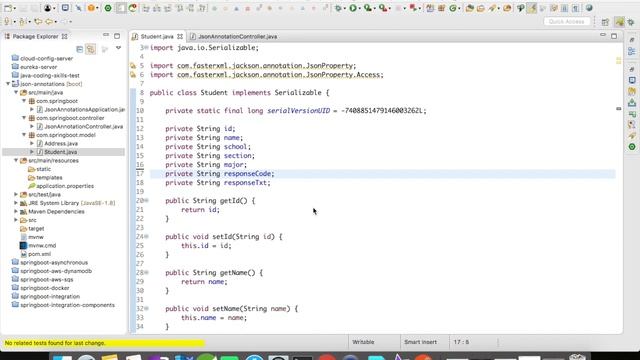This screenshot has width=640, height=360.
Task: Click the globe web browser icon
Action: click(589, 8)
